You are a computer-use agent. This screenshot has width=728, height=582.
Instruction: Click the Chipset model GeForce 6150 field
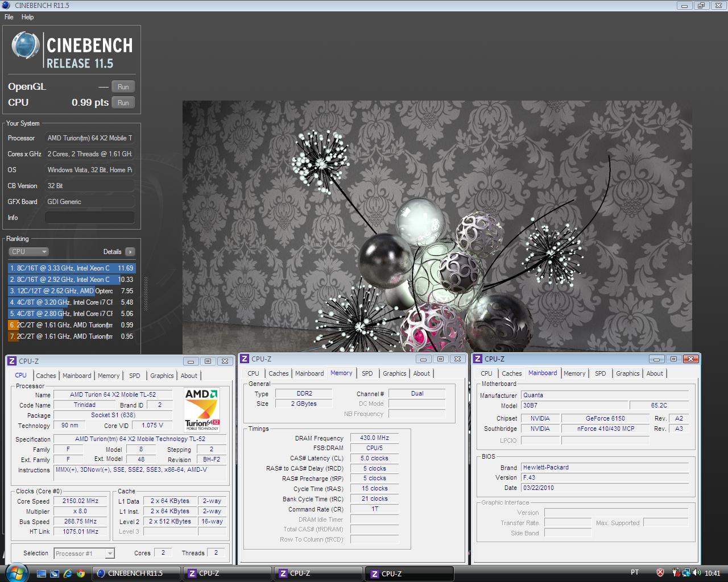coord(605,418)
